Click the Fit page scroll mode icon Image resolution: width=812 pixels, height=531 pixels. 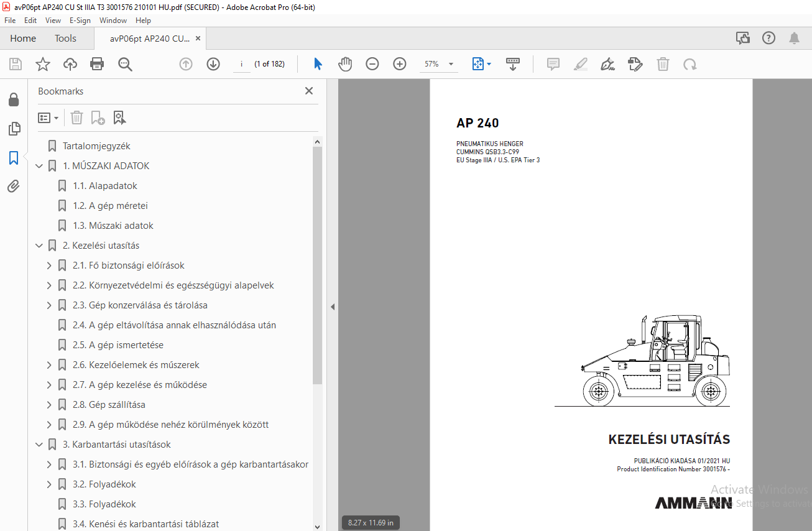(478, 64)
